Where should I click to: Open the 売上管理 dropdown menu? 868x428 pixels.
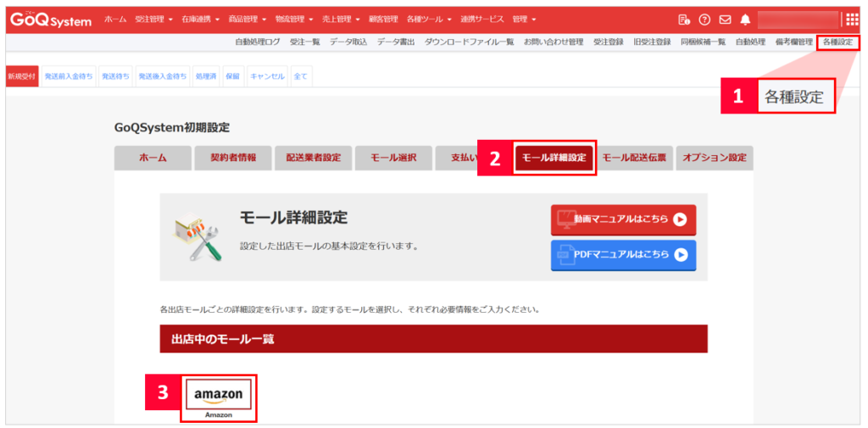click(x=342, y=19)
